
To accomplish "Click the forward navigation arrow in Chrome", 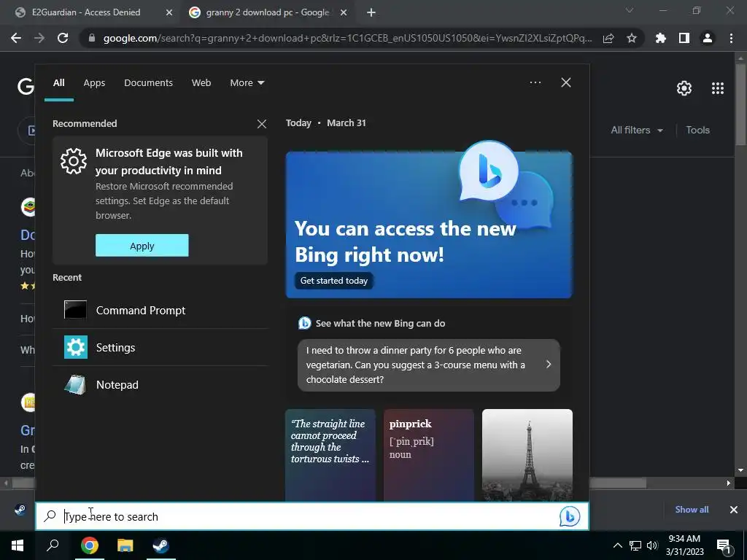I will 39,38.
